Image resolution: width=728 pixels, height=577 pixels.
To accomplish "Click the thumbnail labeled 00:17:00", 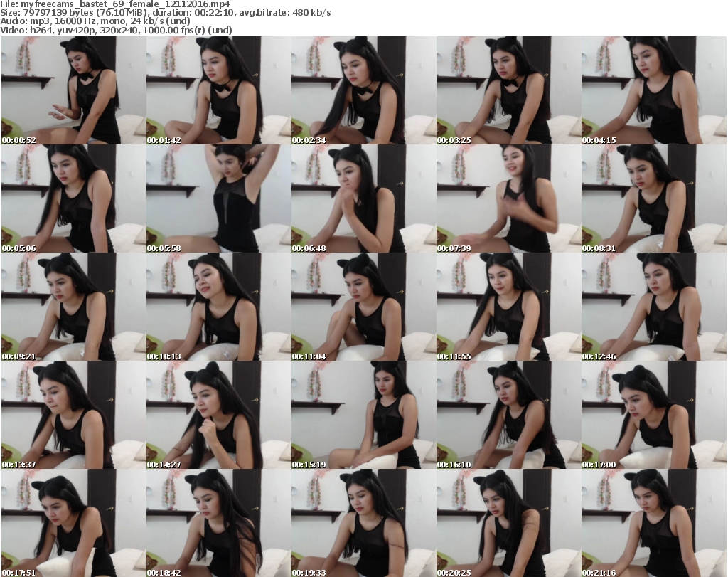I will point(653,415).
